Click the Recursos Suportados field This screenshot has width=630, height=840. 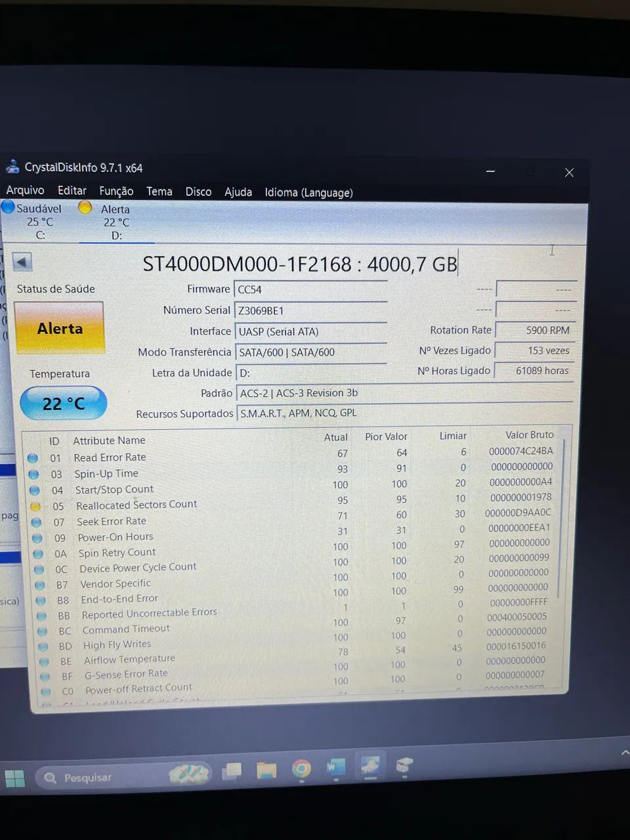click(x=405, y=413)
